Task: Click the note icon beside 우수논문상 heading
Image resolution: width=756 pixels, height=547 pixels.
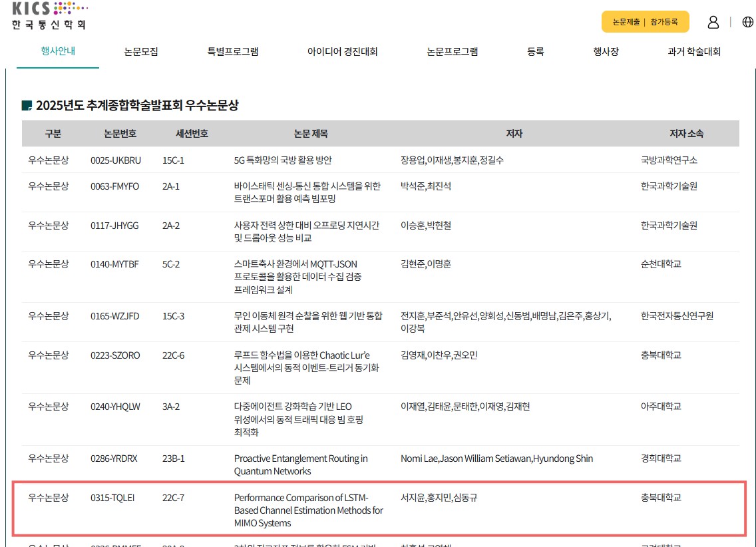Action: click(27, 105)
